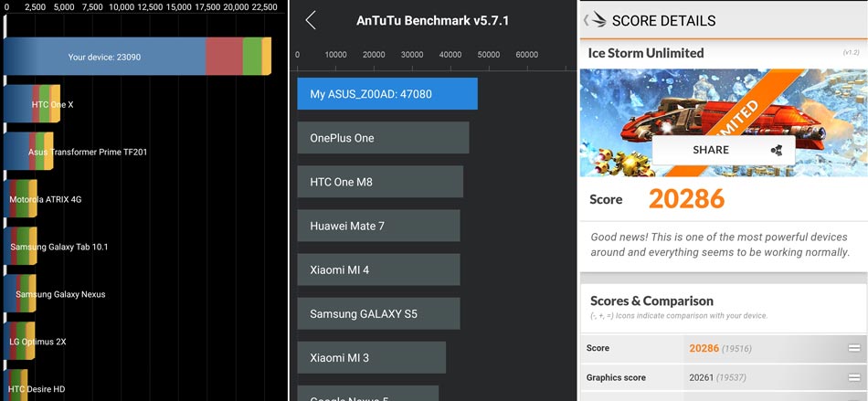The width and height of the screenshot is (868, 401).
Task: Click the LG Optimus 2X bar
Action: [x=19, y=342]
